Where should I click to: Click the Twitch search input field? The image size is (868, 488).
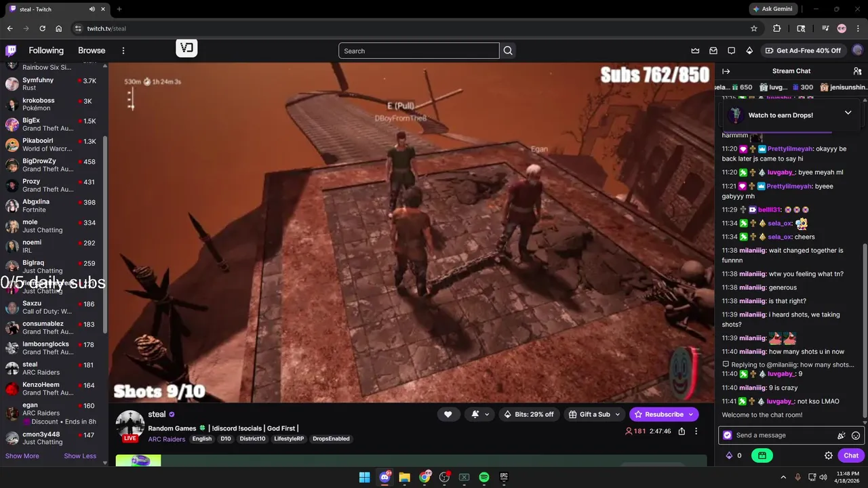418,51
